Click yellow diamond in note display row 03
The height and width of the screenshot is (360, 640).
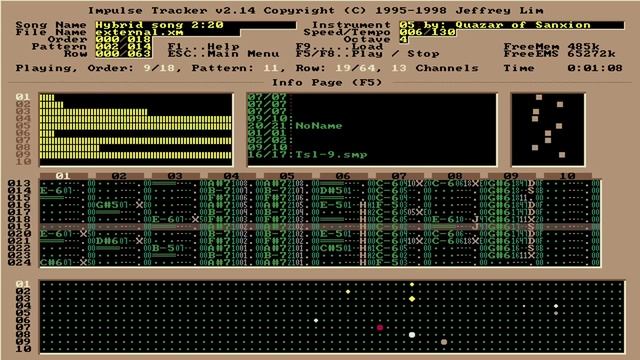[x=412, y=299]
